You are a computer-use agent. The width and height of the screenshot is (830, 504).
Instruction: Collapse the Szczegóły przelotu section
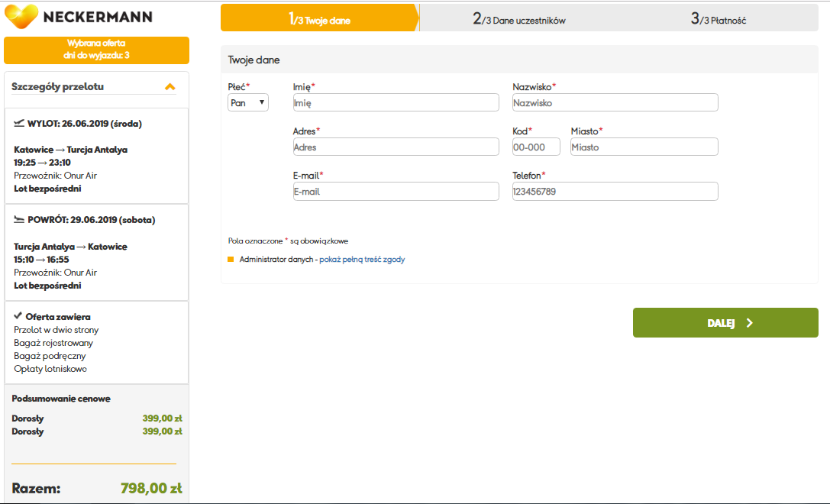click(x=170, y=87)
